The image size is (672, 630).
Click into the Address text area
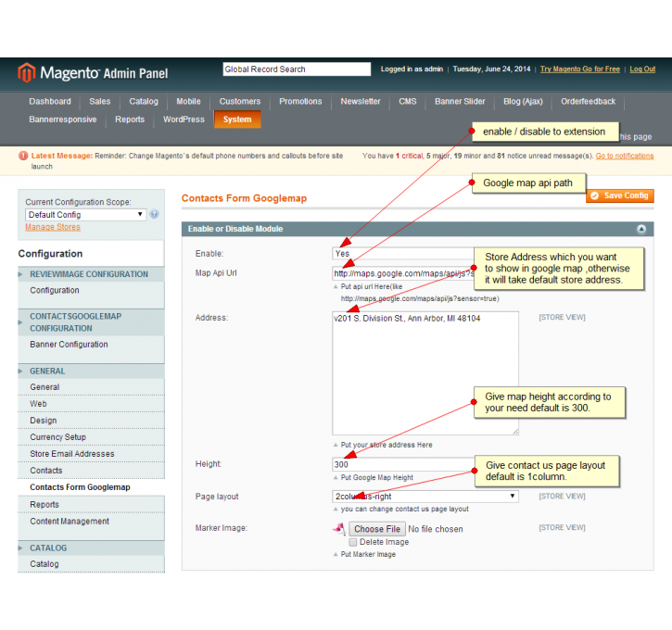click(425, 373)
